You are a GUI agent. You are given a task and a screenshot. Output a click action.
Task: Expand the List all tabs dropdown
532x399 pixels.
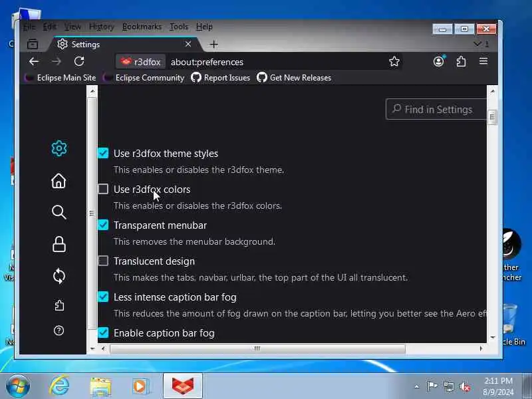click(481, 44)
